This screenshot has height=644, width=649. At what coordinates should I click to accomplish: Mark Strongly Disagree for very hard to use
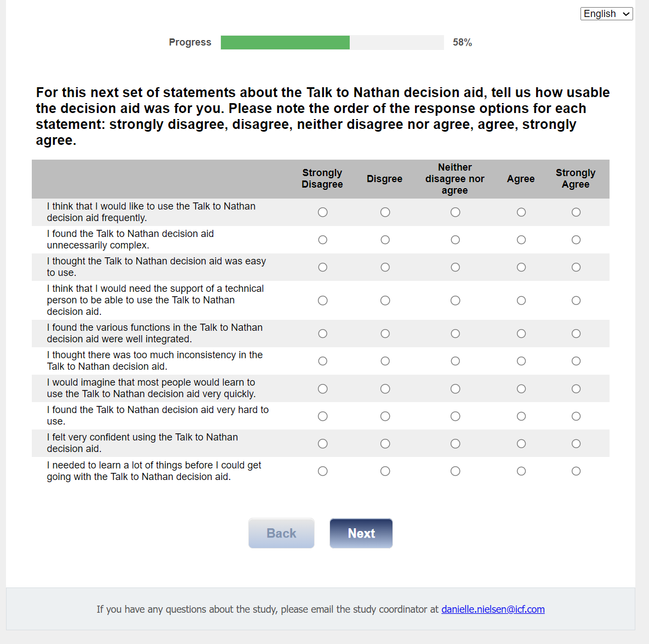(323, 416)
